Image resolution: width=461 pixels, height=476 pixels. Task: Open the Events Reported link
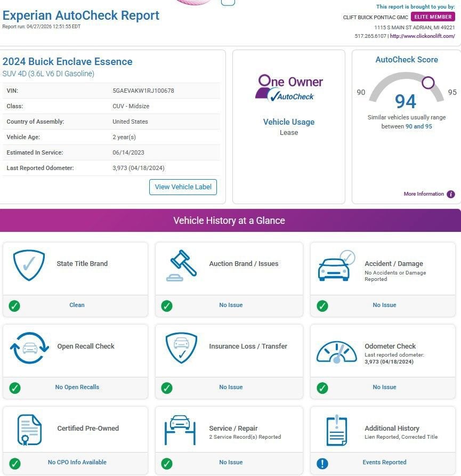tap(384, 463)
